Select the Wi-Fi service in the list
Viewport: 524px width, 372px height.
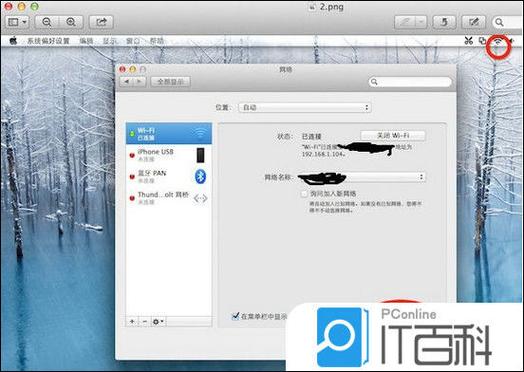point(169,133)
